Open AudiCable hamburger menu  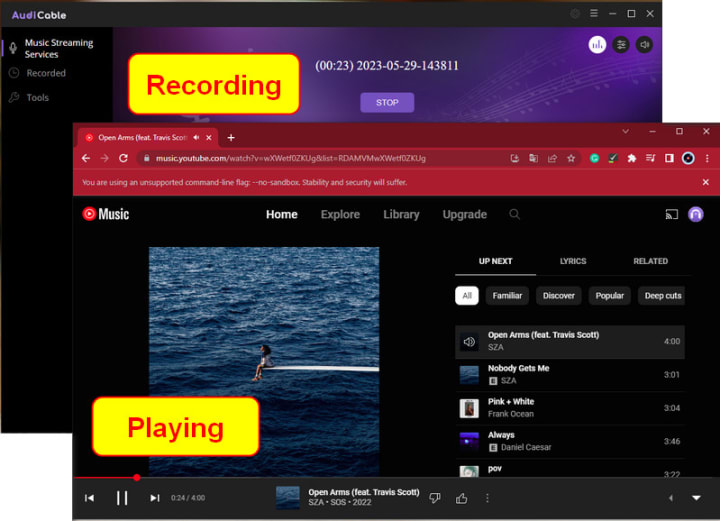click(x=594, y=14)
